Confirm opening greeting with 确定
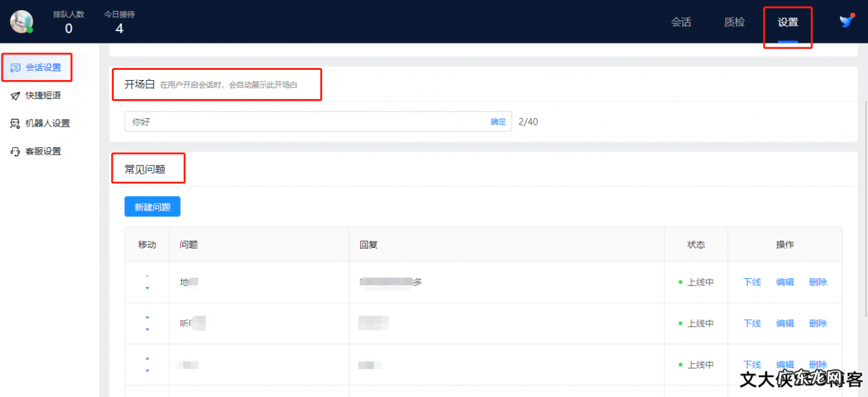Viewport: 868px width, 397px height. [x=498, y=122]
